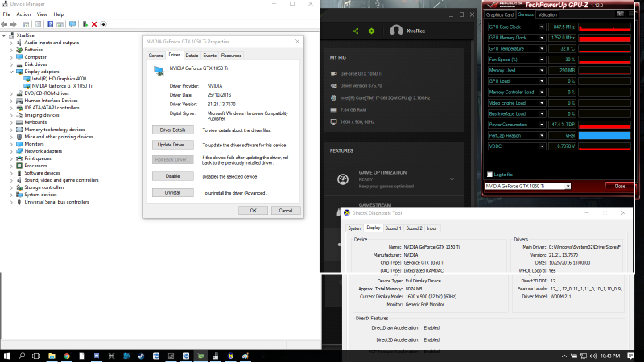Click the Update Driver button

pyautogui.click(x=173, y=145)
